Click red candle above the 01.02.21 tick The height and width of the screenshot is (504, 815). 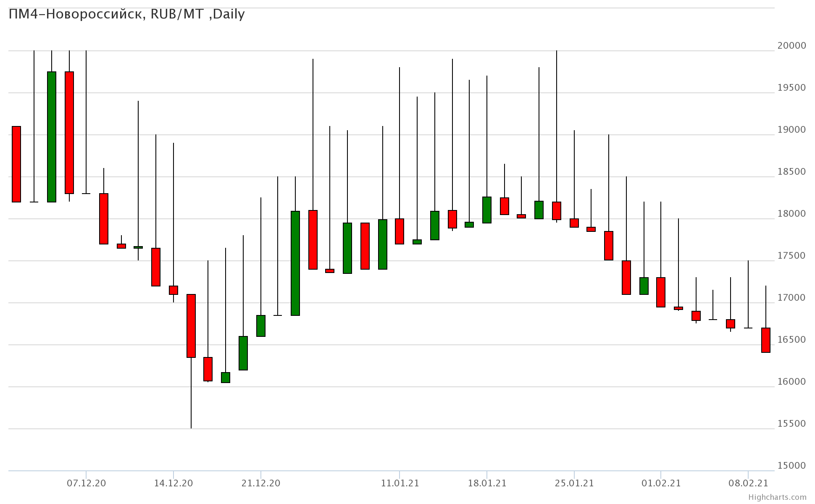[661, 292]
